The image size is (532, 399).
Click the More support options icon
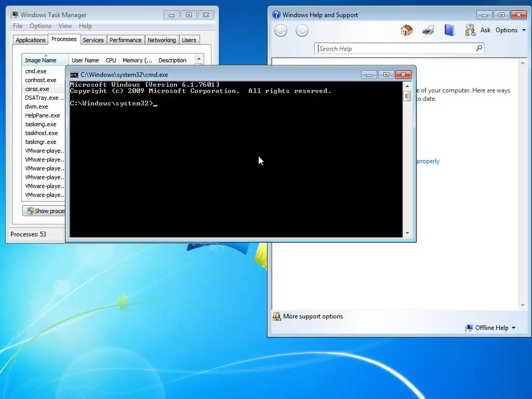[276, 316]
